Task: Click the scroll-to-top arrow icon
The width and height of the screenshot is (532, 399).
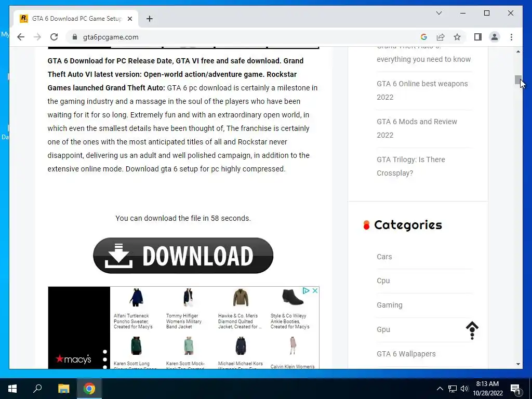Action: (x=472, y=330)
